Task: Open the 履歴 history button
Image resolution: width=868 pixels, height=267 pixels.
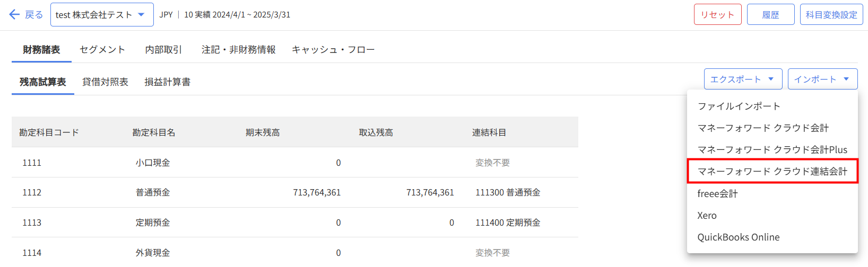Action: pos(770,15)
